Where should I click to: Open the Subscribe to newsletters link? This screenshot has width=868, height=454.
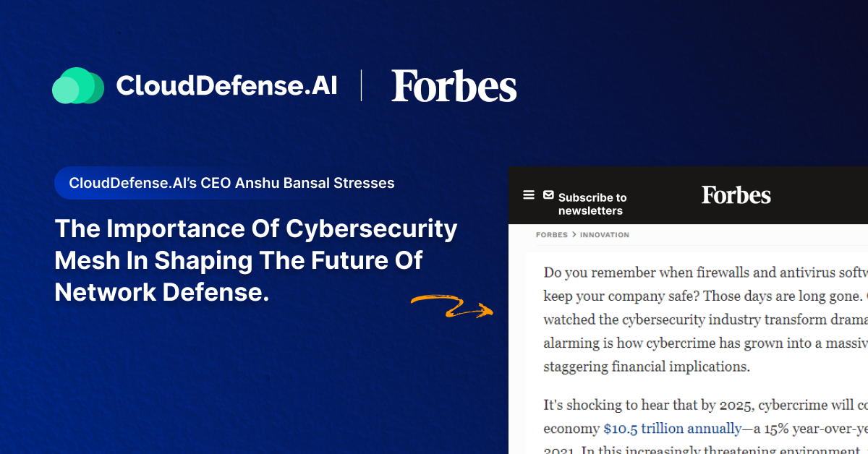point(592,204)
